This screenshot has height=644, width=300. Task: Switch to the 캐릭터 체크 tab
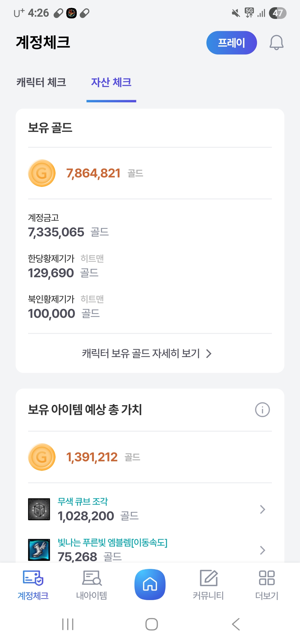[41, 82]
